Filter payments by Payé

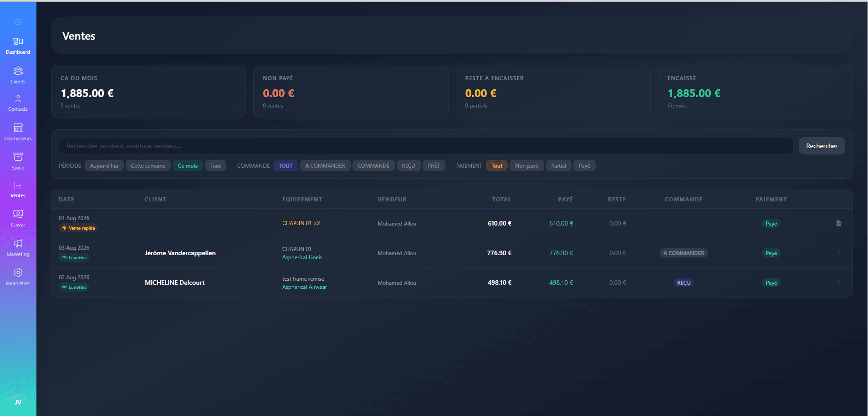click(584, 165)
